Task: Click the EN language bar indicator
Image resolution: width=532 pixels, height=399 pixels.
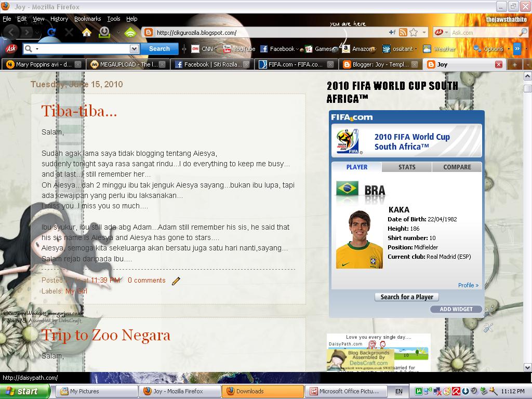Action: click(398, 391)
